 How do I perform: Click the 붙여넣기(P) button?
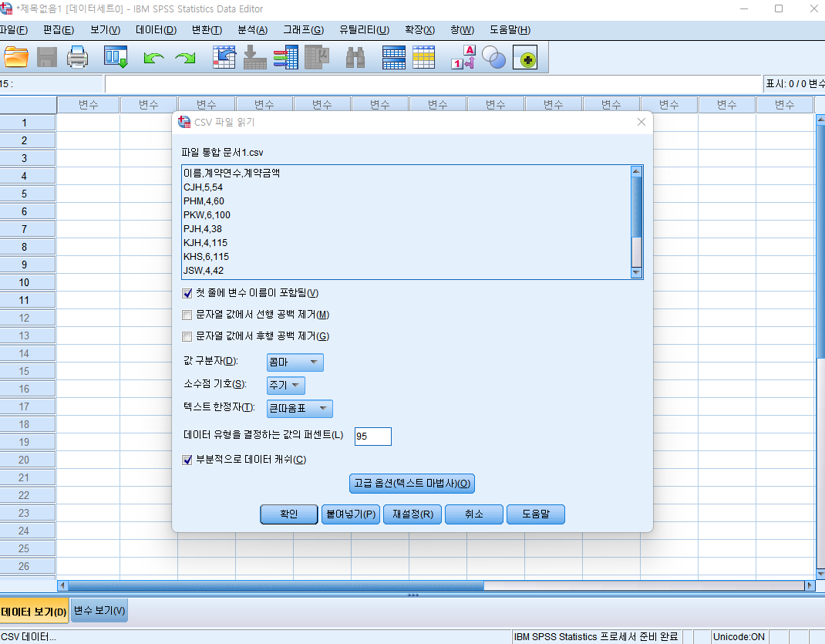point(350,514)
